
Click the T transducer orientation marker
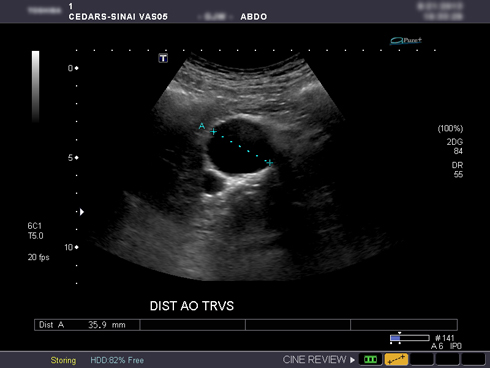pyautogui.click(x=163, y=58)
